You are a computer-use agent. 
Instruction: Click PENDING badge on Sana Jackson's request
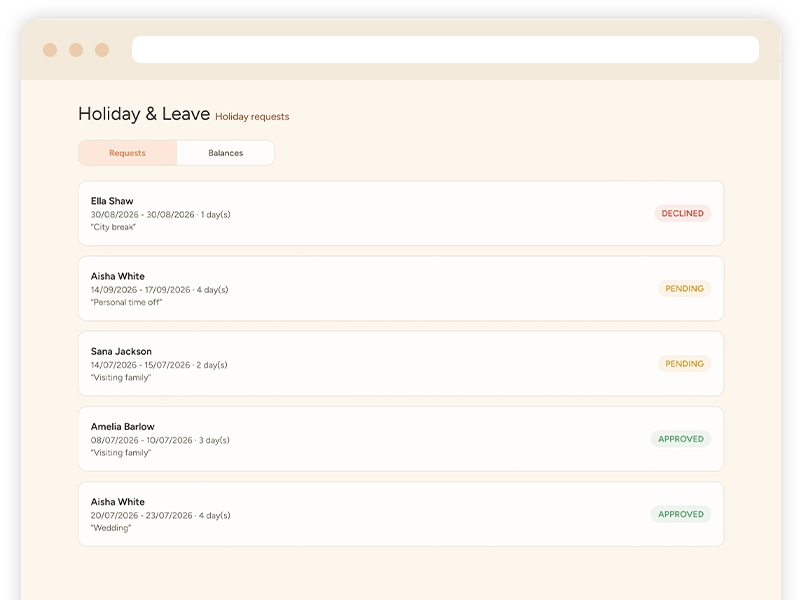coord(684,364)
